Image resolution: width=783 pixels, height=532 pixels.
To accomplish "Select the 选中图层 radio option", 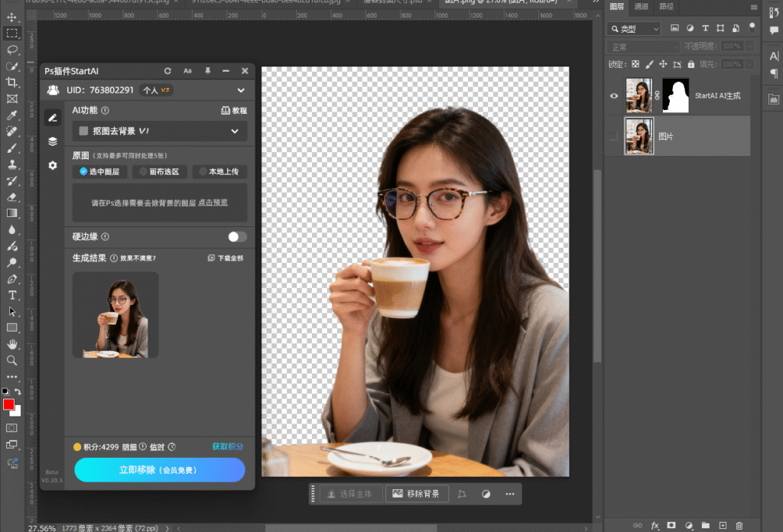I will coord(99,171).
